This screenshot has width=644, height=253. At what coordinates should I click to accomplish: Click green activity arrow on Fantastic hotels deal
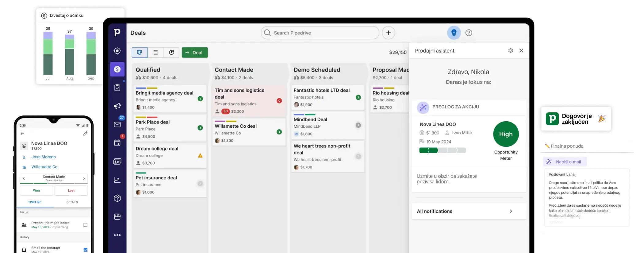coord(358,97)
